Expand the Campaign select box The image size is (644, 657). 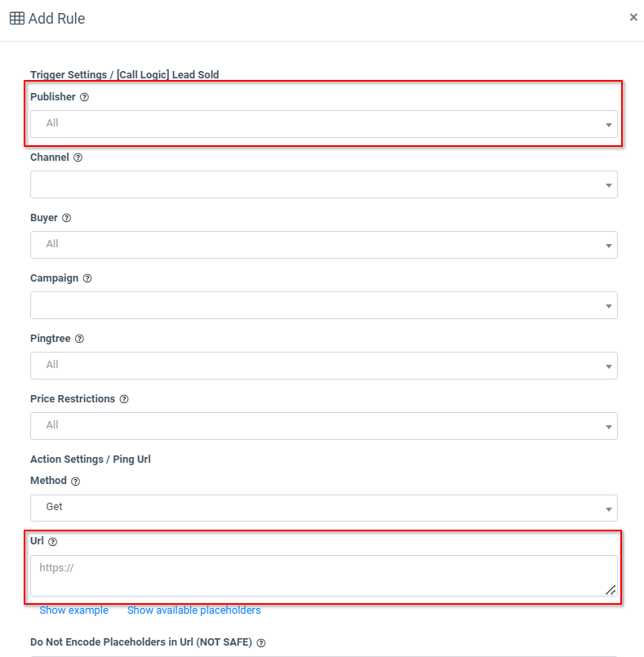[x=323, y=305]
